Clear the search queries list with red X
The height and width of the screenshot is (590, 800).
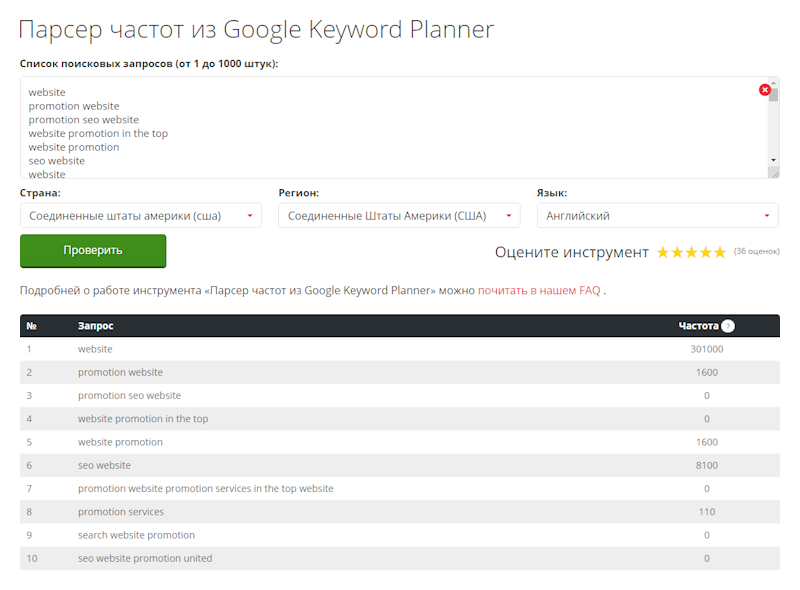[764, 90]
